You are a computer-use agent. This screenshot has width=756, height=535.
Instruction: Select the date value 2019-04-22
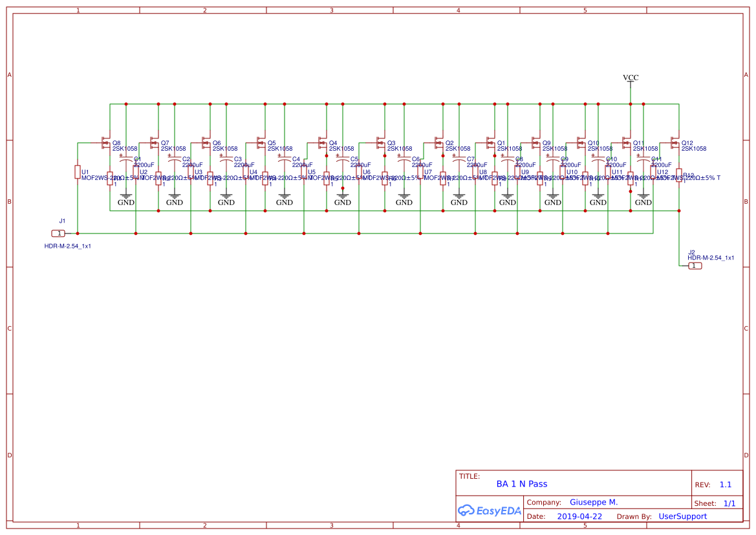coord(579,516)
